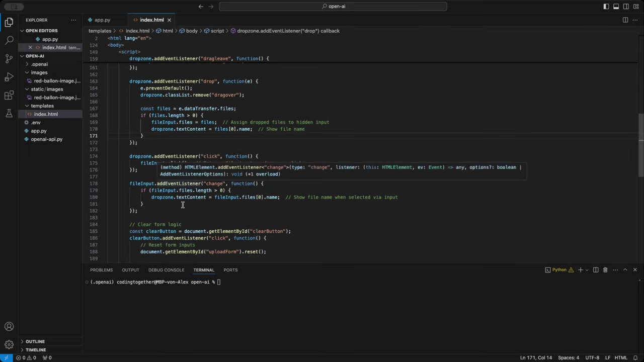Viewport: 644px width, 362px height.
Task: Open the terminal profile dropdown chevron
Action: click(x=587, y=269)
